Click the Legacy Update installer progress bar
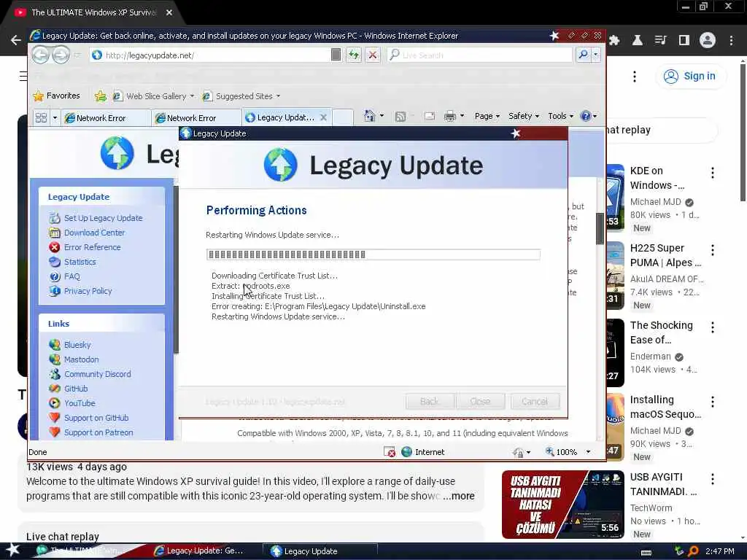This screenshot has width=747, height=560. coord(373,254)
